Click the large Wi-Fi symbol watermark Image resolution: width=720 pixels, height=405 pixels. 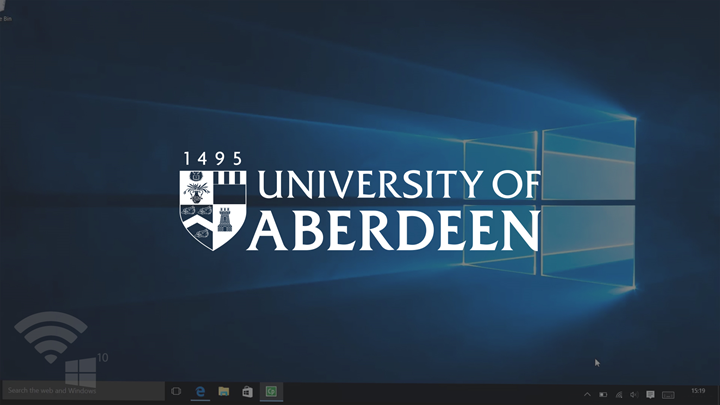[52, 336]
